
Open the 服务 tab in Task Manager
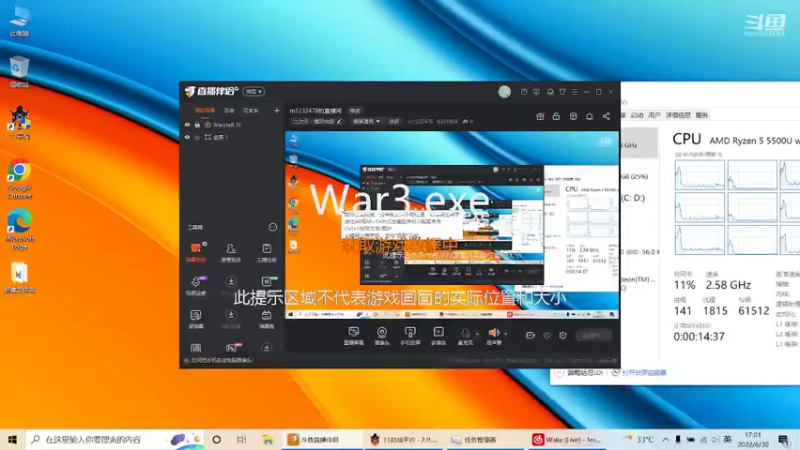pos(702,115)
